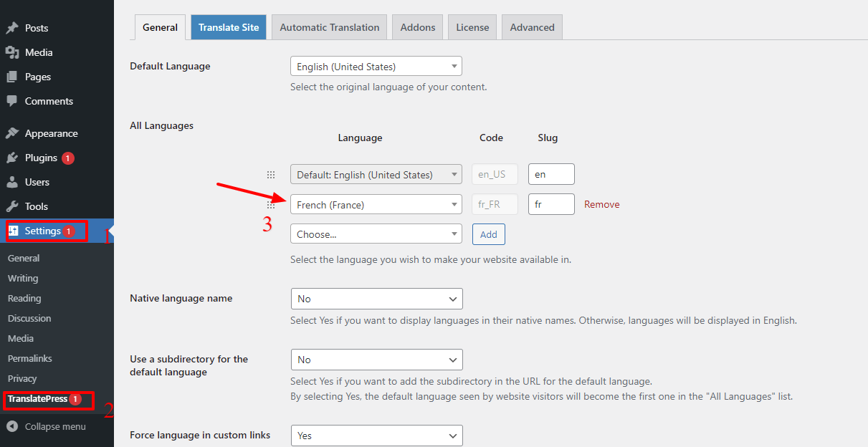
Task: Click the English slug field containing en
Action: click(x=551, y=175)
